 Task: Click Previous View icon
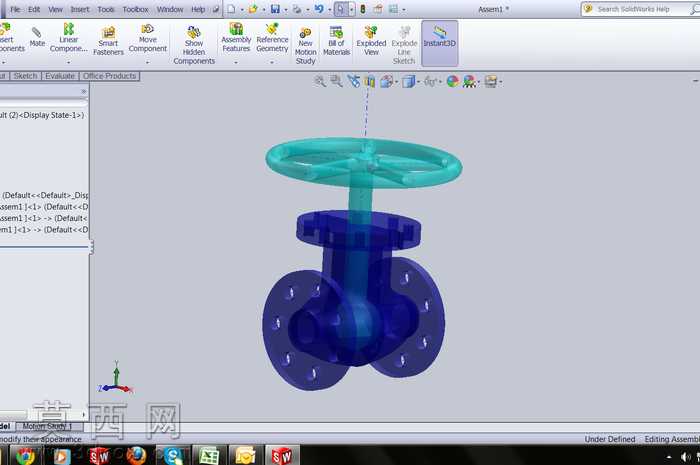(353, 81)
